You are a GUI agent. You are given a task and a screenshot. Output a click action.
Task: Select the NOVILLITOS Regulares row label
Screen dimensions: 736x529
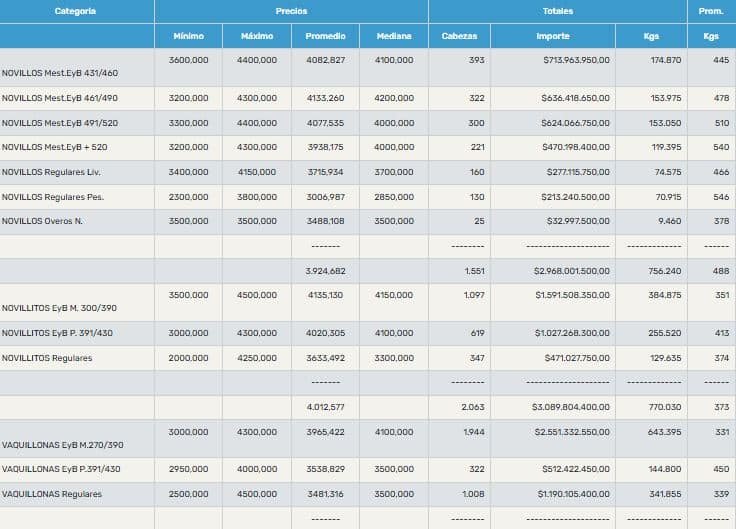click(47, 358)
